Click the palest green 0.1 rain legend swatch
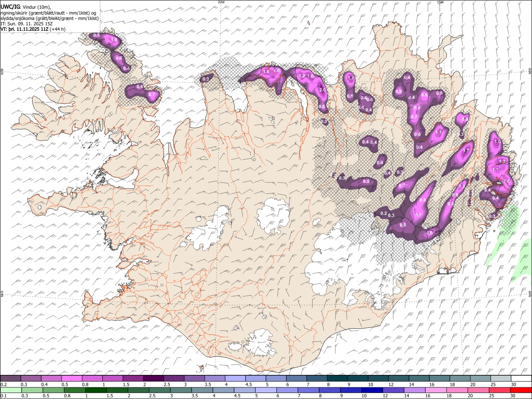 coord(11,390)
